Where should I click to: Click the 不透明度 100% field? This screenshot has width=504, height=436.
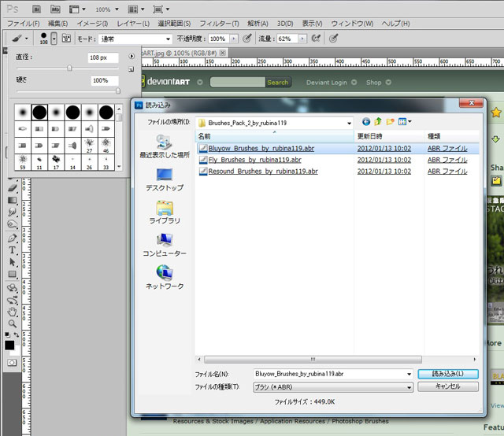(x=219, y=39)
